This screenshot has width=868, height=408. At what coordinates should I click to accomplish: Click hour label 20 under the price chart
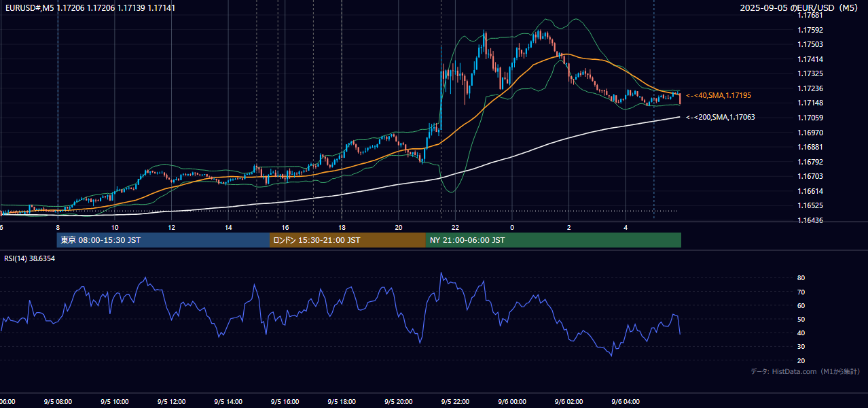(x=399, y=227)
